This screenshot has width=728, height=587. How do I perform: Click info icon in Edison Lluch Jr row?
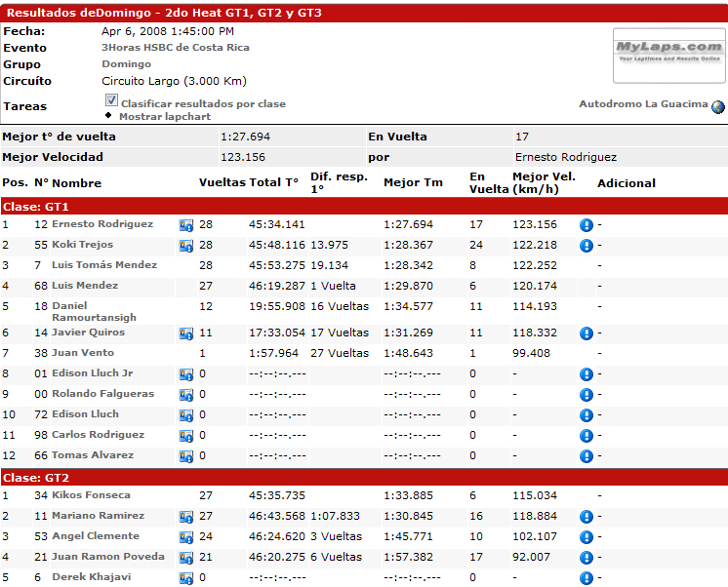(x=586, y=374)
